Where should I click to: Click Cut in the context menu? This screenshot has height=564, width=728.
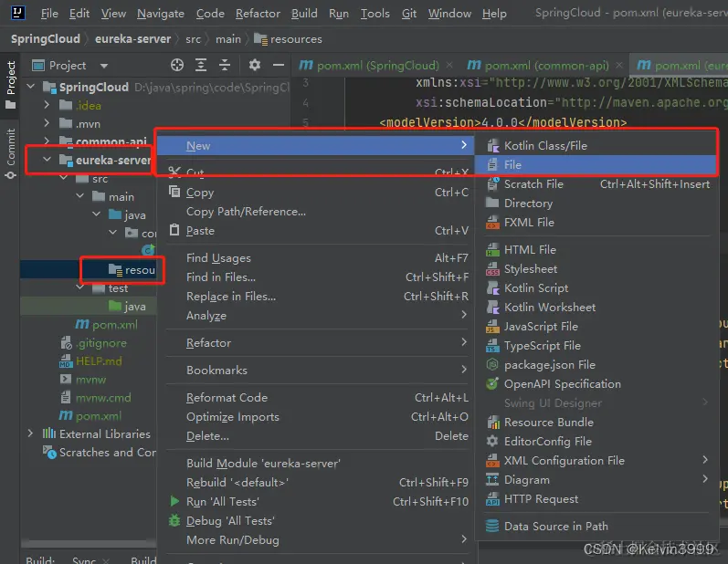tap(315, 172)
